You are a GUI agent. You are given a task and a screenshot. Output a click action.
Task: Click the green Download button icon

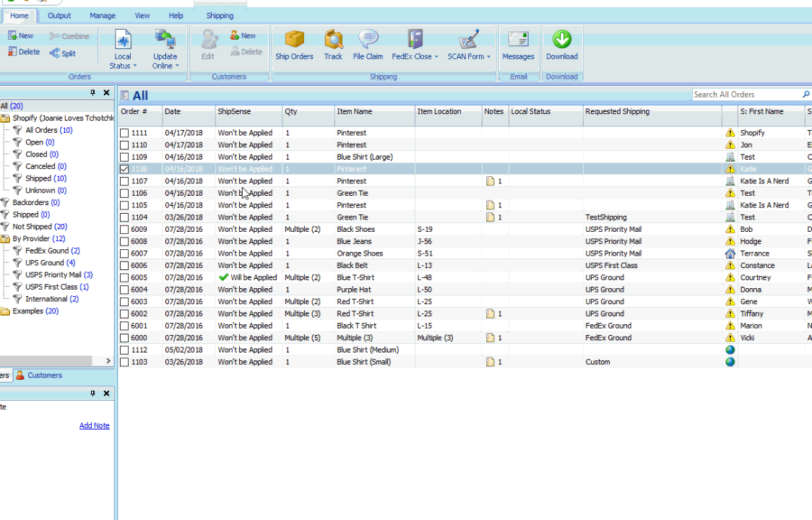tap(562, 40)
